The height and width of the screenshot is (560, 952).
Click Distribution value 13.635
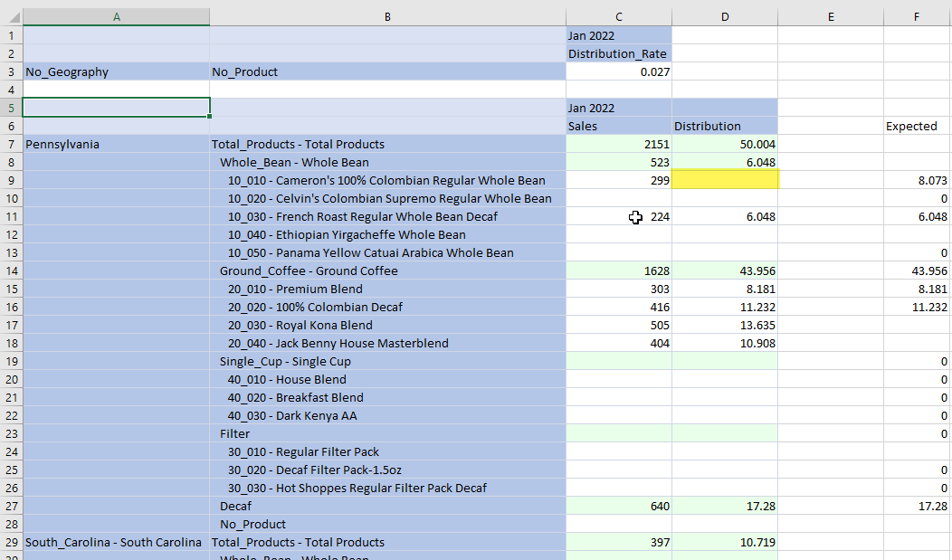coord(724,325)
